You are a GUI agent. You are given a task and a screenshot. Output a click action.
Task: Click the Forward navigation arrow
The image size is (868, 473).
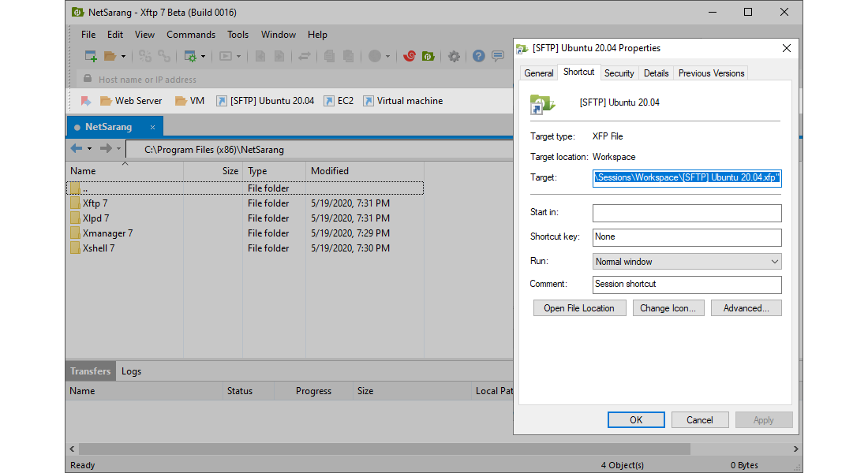pyautogui.click(x=106, y=148)
